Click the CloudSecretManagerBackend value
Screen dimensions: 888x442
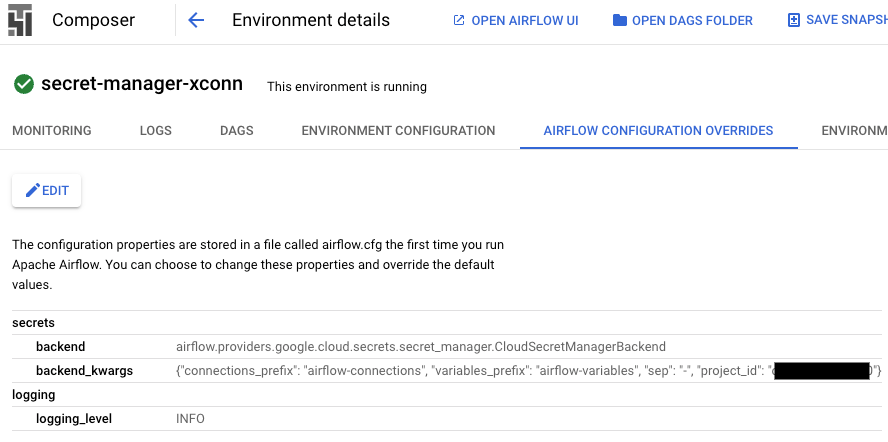tap(421, 346)
